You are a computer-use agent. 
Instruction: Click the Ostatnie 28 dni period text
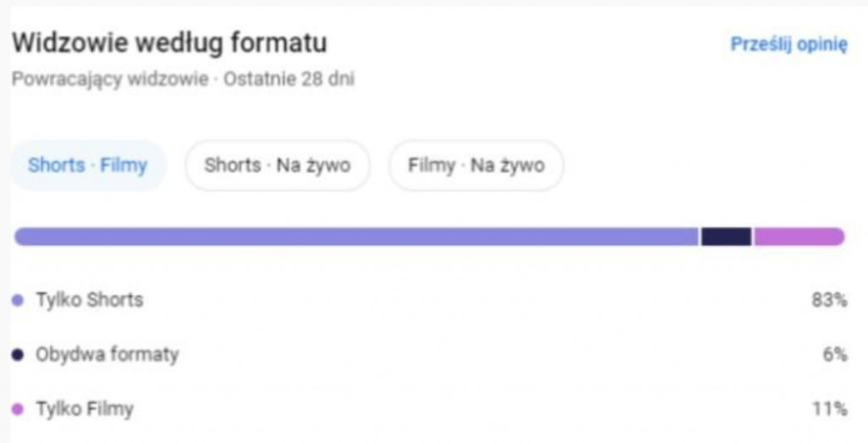point(289,80)
